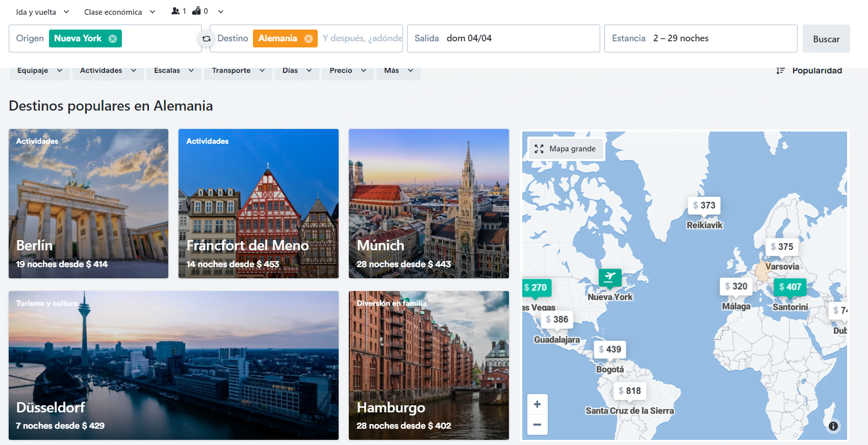
Task: Click the sort order icon
Action: tap(780, 71)
